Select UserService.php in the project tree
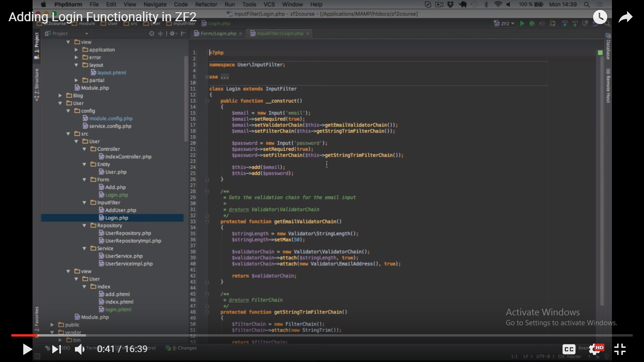Screen dimensions: 644x362 (124, 256)
